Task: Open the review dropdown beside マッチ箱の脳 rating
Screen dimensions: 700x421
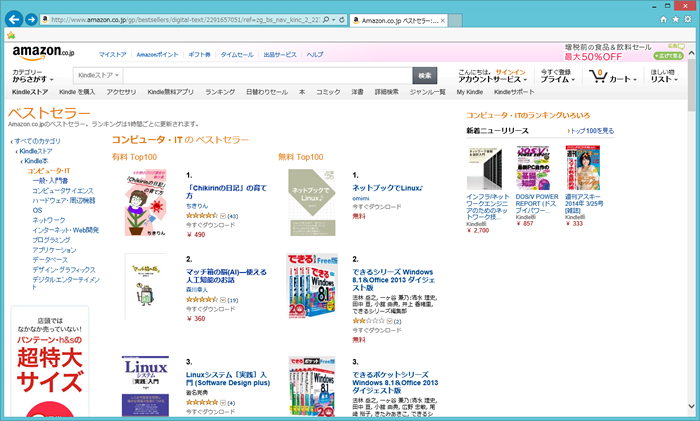Action: point(223,300)
